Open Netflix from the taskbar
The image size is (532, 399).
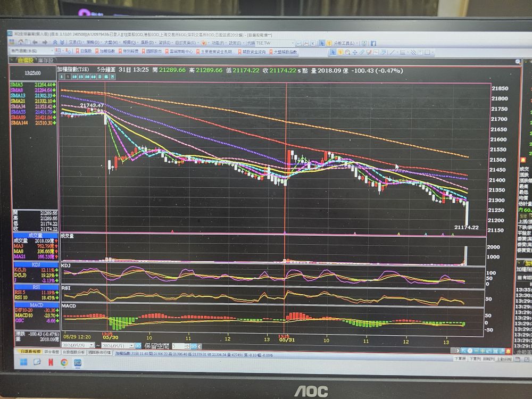pos(51,362)
